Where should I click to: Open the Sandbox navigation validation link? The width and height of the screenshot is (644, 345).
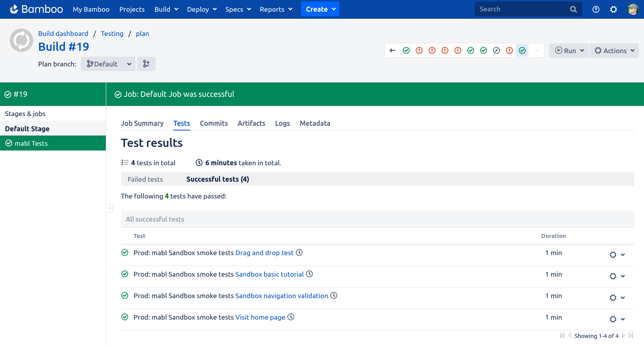coord(282,296)
